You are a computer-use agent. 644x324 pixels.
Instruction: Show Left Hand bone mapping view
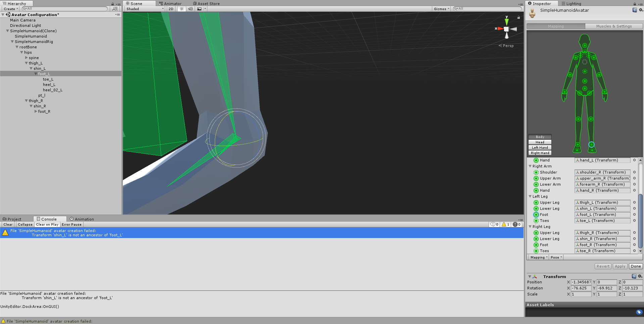click(540, 148)
